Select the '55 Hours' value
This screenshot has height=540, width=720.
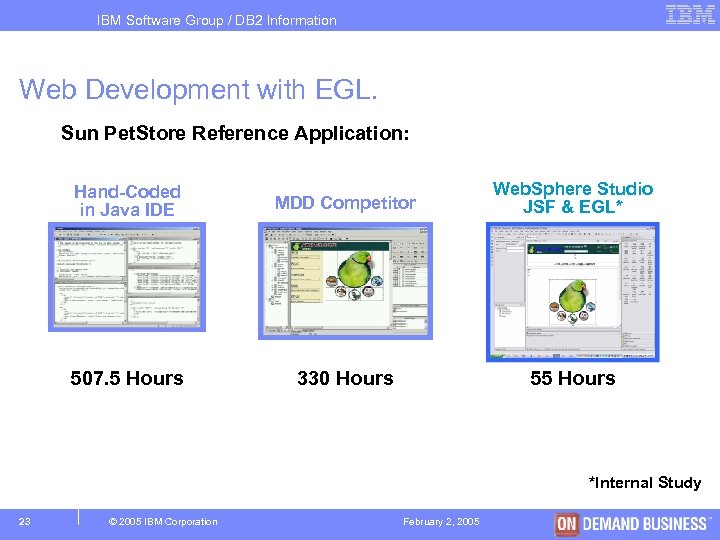point(573,378)
